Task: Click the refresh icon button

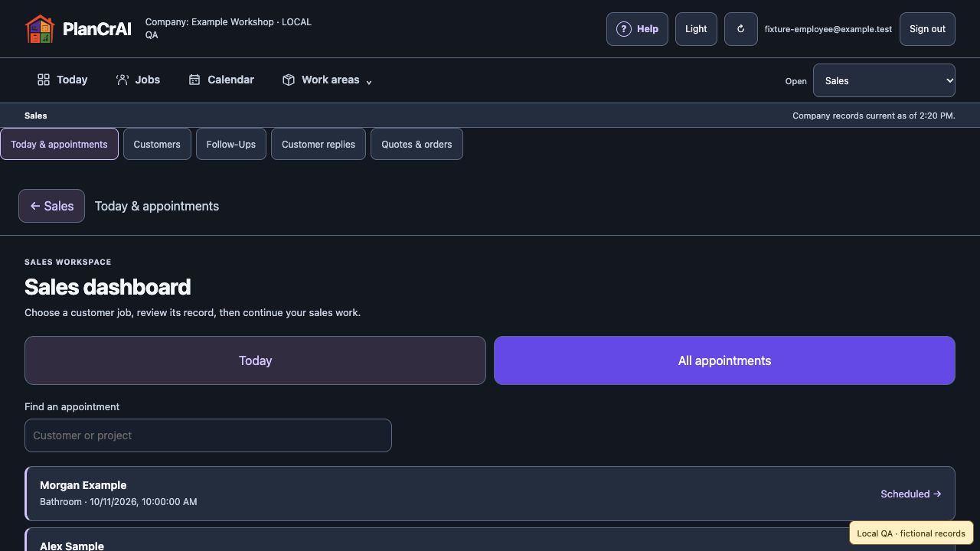Action: [740, 29]
